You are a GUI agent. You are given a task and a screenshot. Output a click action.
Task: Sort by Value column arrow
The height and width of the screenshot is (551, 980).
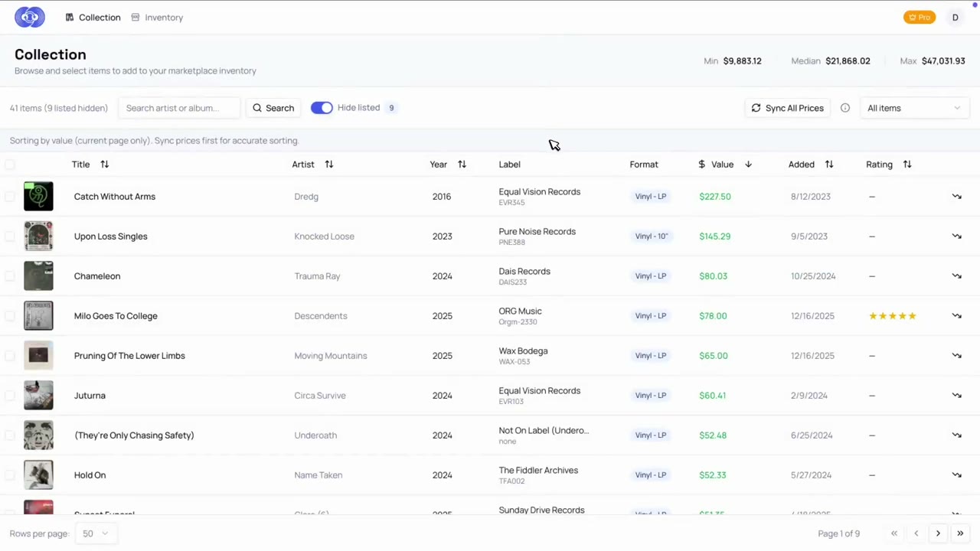tap(748, 165)
